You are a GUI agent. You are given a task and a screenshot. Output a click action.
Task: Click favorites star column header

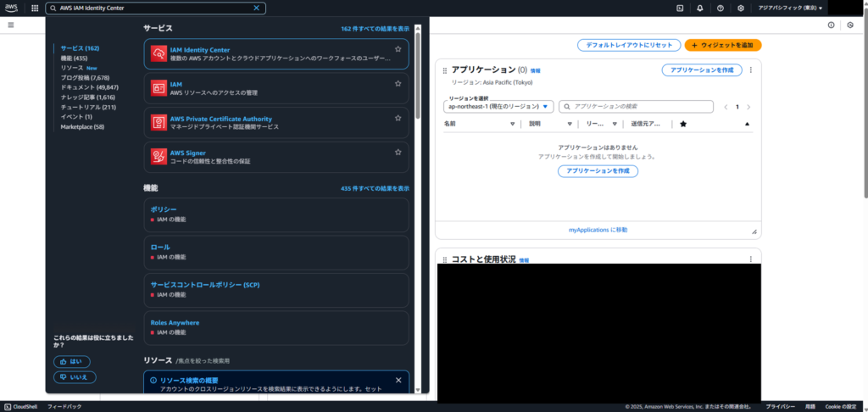683,125
